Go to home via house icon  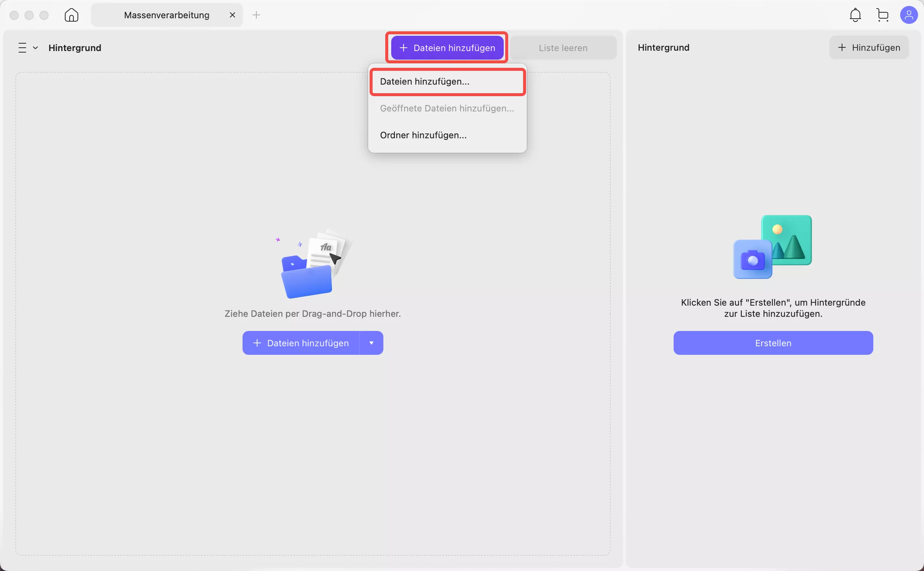point(71,15)
